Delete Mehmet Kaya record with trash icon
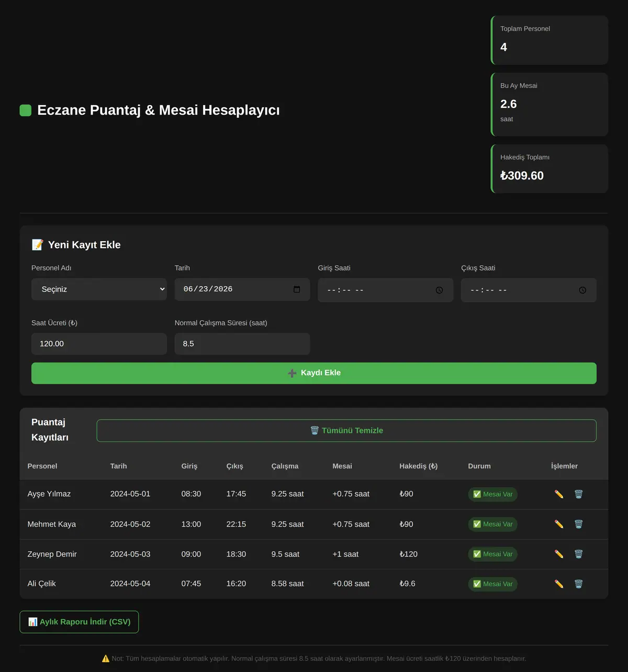 (578, 524)
